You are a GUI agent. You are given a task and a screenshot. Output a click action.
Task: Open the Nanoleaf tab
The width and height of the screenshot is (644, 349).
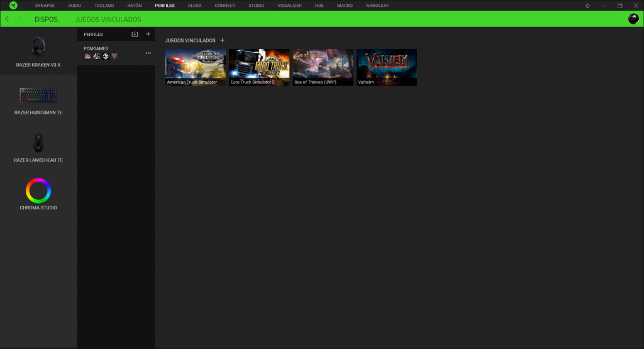click(x=377, y=6)
